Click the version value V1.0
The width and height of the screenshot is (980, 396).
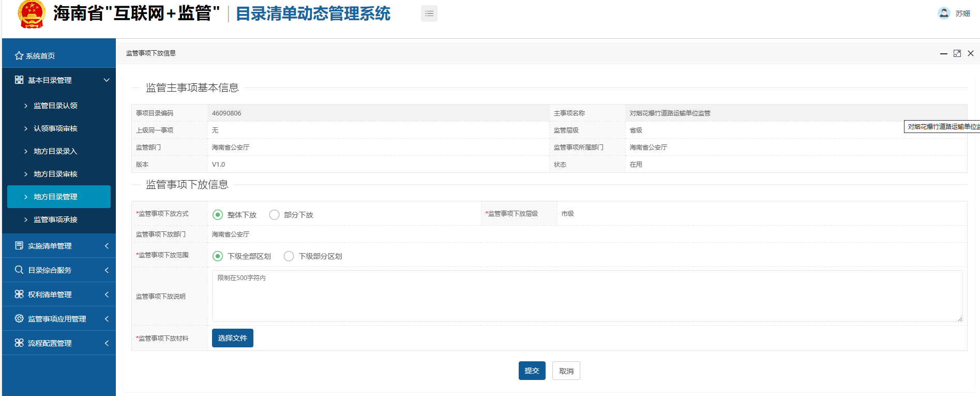(x=218, y=164)
